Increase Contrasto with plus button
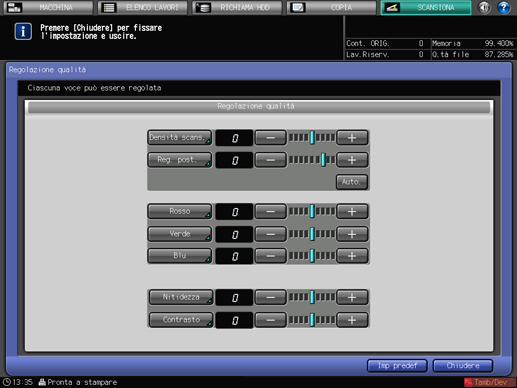The width and height of the screenshot is (517, 388). pyautogui.click(x=352, y=320)
